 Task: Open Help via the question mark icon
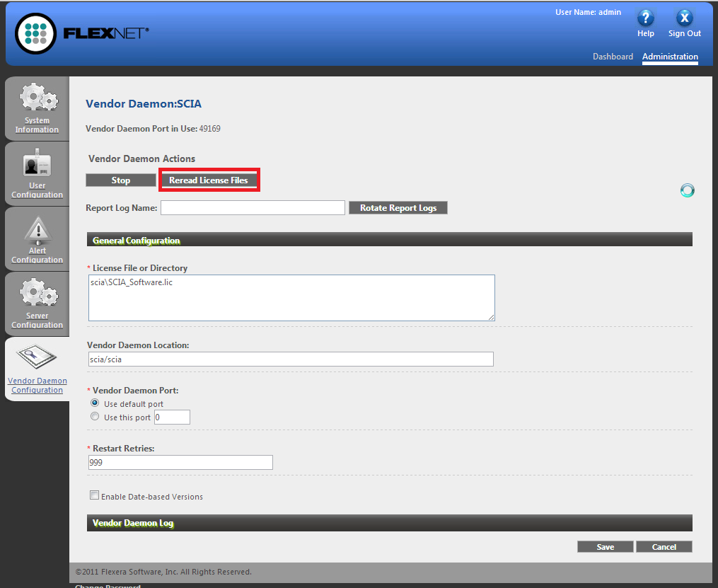pyautogui.click(x=645, y=18)
